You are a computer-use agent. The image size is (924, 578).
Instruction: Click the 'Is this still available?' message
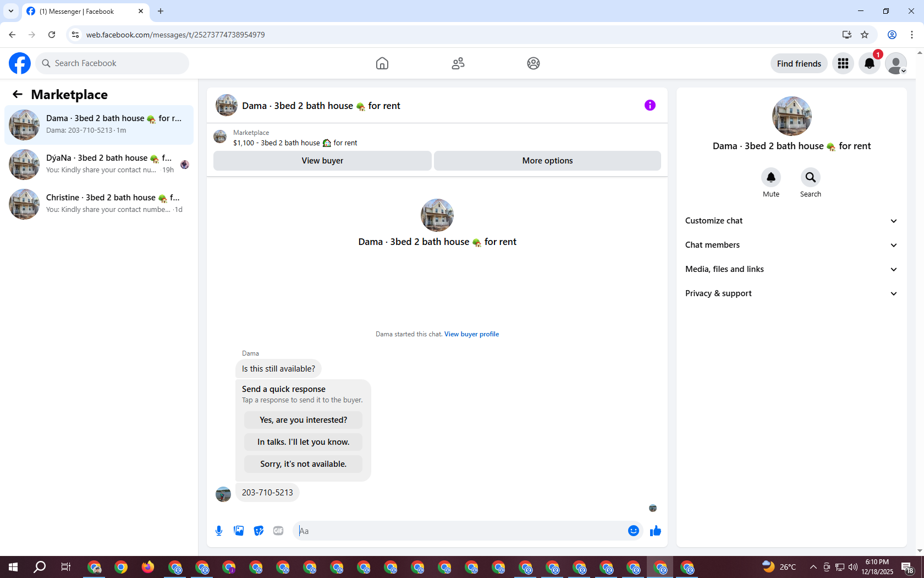pos(278,369)
